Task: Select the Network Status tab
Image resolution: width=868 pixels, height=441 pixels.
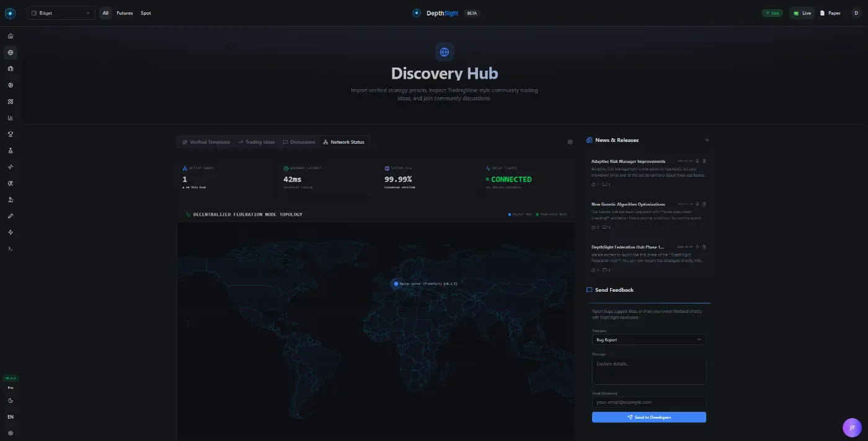Action: click(344, 142)
